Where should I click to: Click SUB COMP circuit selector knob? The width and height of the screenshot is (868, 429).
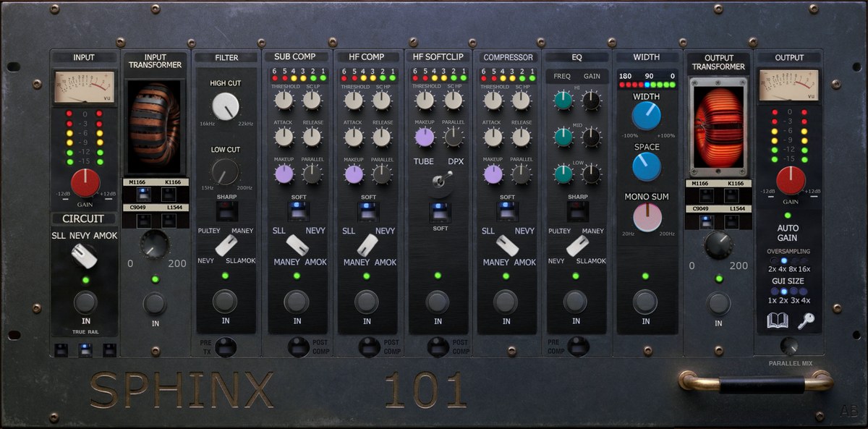pyautogui.click(x=297, y=245)
